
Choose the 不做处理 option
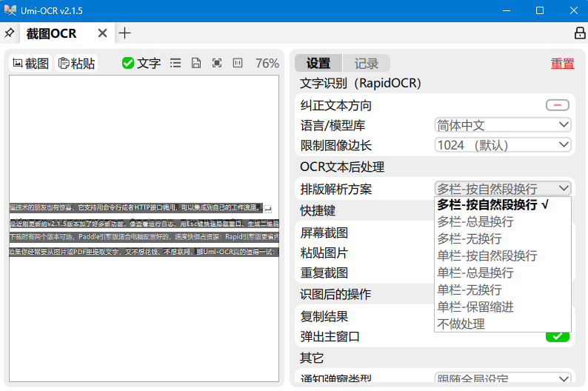coord(461,324)
